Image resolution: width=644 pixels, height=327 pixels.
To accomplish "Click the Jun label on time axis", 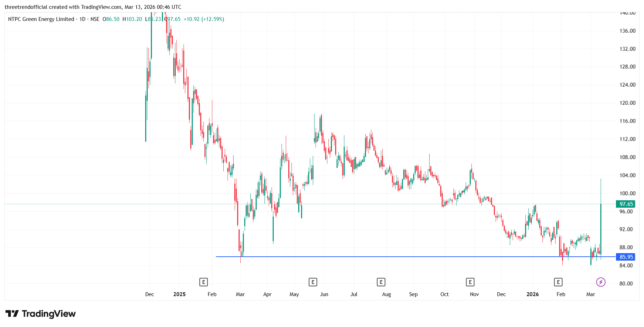I will 324,294.
